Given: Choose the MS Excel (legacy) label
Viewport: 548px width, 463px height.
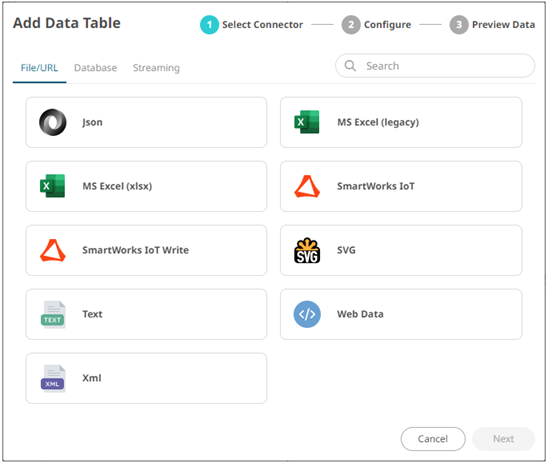Looking at the screenshot, I should tap(378, 122).
